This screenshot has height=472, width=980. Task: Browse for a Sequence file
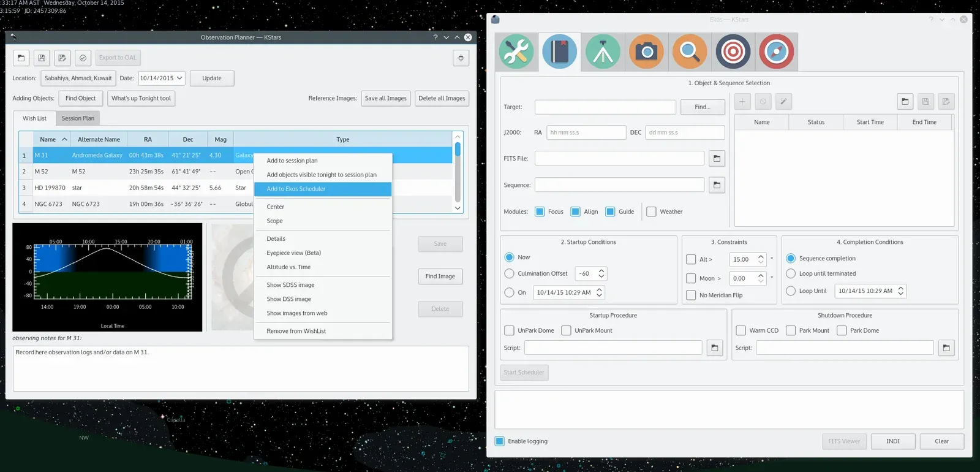tap(717, 185)
